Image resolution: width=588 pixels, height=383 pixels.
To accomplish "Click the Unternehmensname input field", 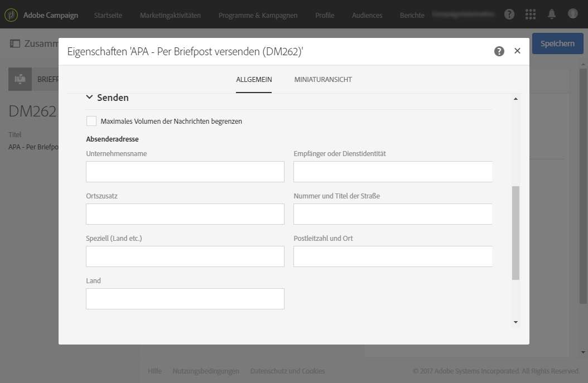I will point(185,172).
